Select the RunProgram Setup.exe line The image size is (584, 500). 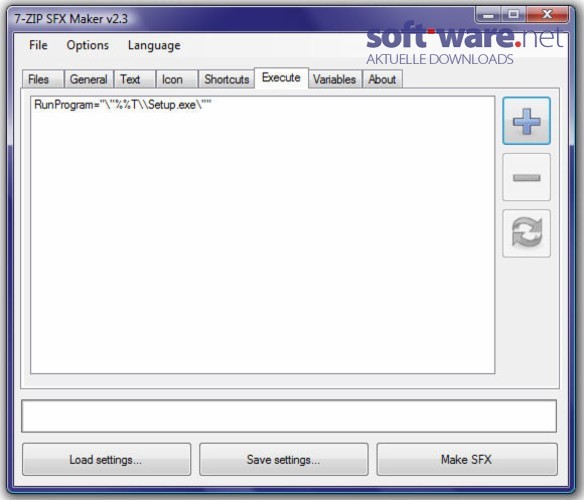(x=123, y=105)
